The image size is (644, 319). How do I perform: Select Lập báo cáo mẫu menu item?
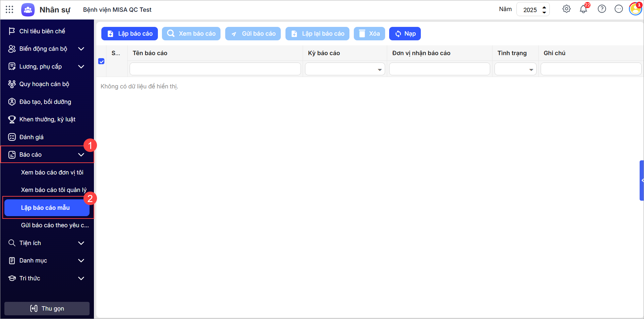[x=47, y=208]
